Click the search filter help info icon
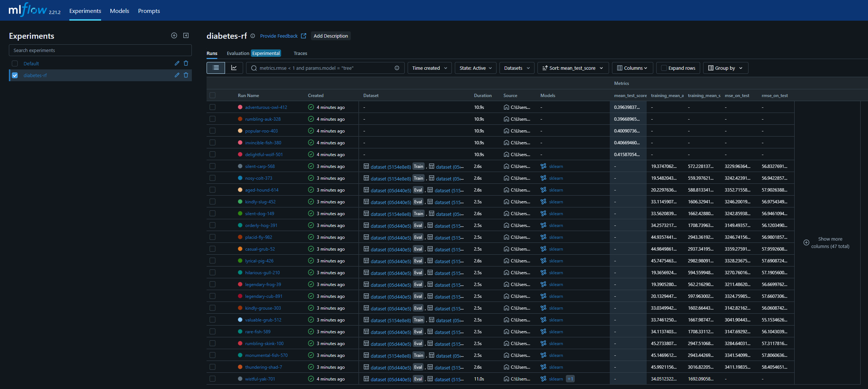868x389 pixels. point(397,68)
